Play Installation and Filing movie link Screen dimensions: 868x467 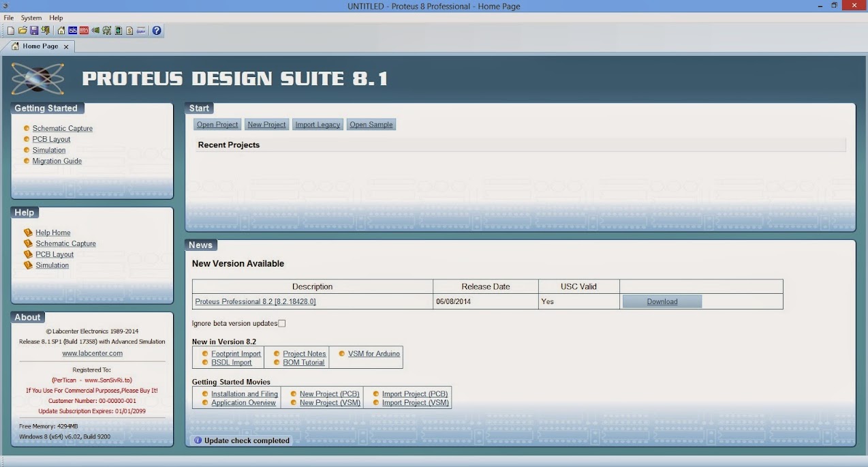coord(245,394)
